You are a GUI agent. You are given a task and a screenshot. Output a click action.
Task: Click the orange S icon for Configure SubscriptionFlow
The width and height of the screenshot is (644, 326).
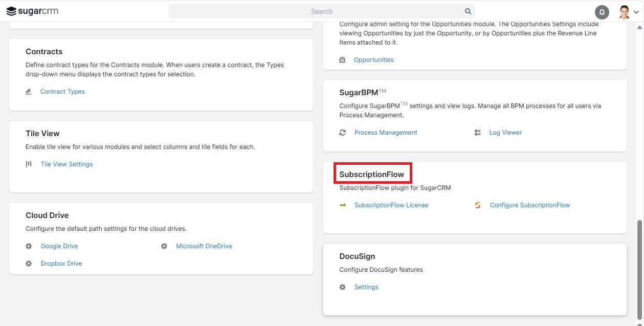(x=477, y=205)
